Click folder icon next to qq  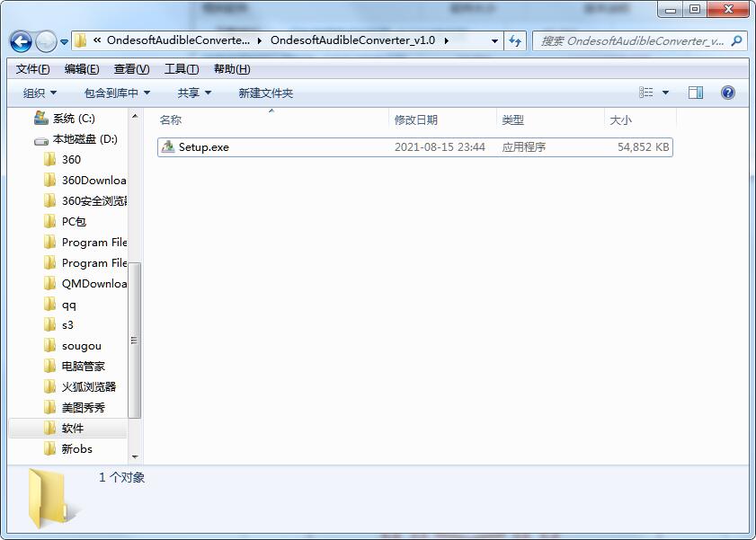click(x=49, y=304)
